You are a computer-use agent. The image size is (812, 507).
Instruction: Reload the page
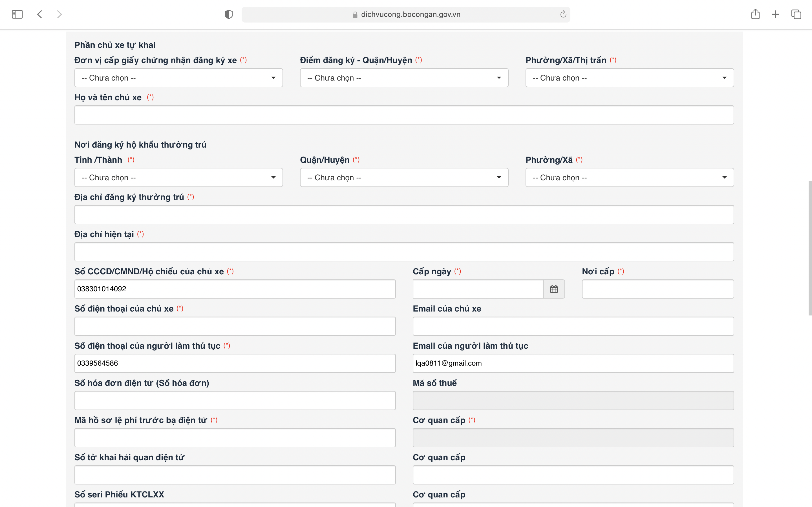pos(563,14)
